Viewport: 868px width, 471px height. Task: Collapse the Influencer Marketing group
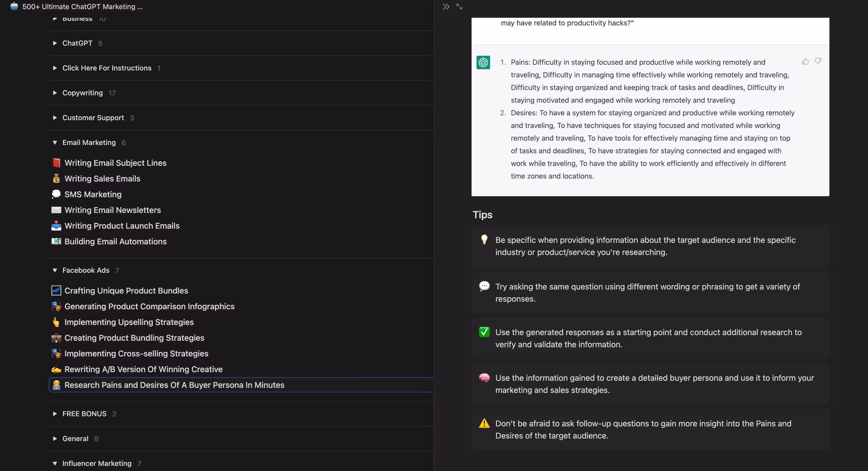click(55, 464)
